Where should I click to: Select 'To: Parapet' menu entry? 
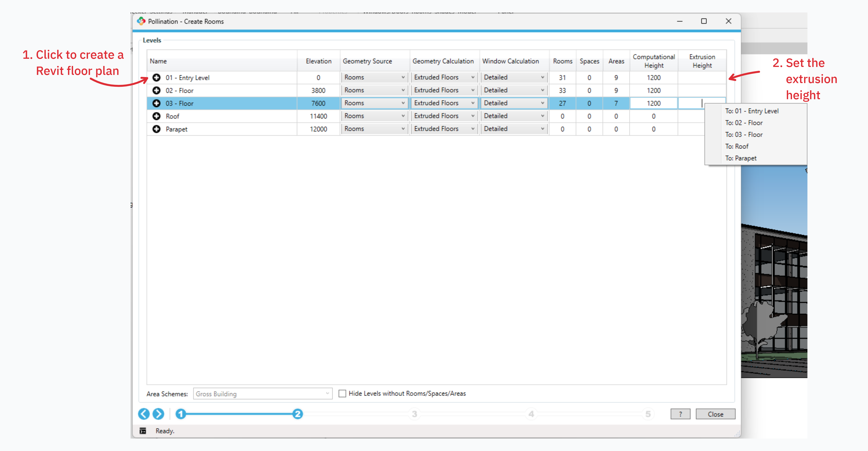(x=741, y=158)
